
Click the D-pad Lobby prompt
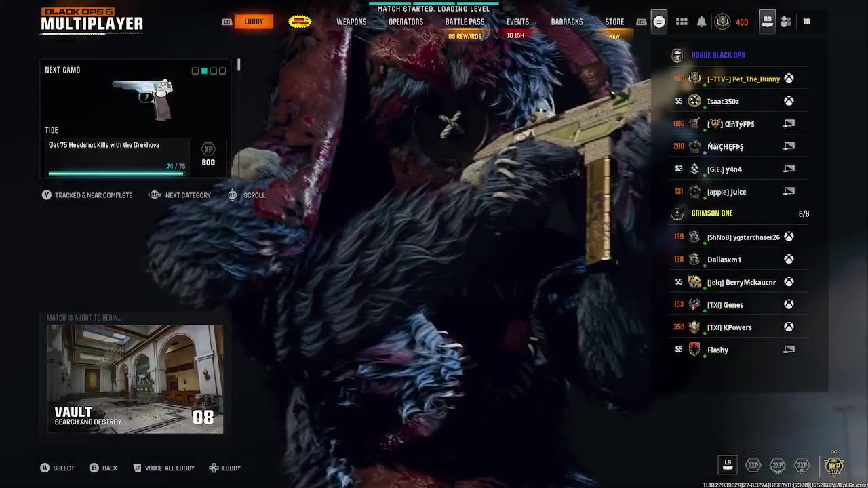coord(224,468)
